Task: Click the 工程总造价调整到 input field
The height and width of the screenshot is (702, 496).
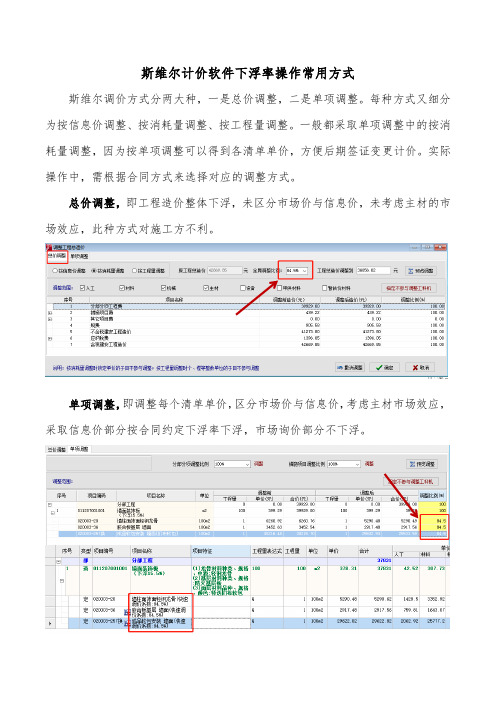Action: point(373,270)
